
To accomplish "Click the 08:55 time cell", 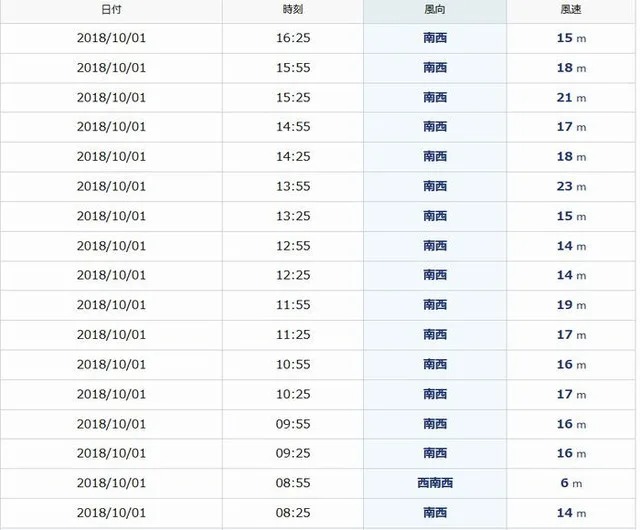I will 293,483.
